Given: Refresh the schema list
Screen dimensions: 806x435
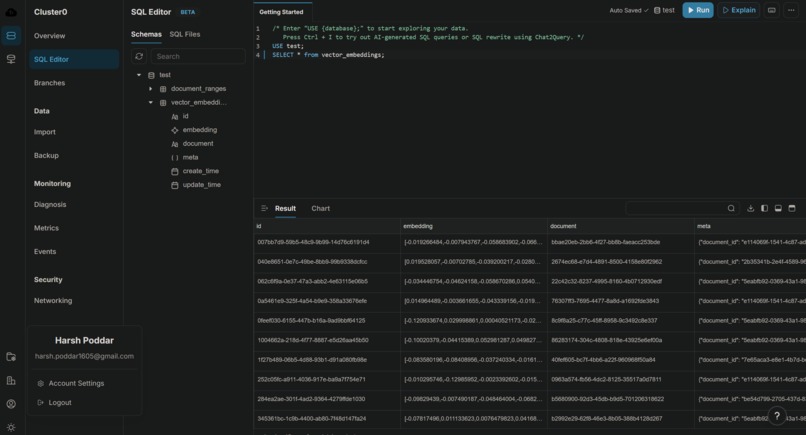Looking at the screenshot, I should pyautogui.click(x=139, y=57).
